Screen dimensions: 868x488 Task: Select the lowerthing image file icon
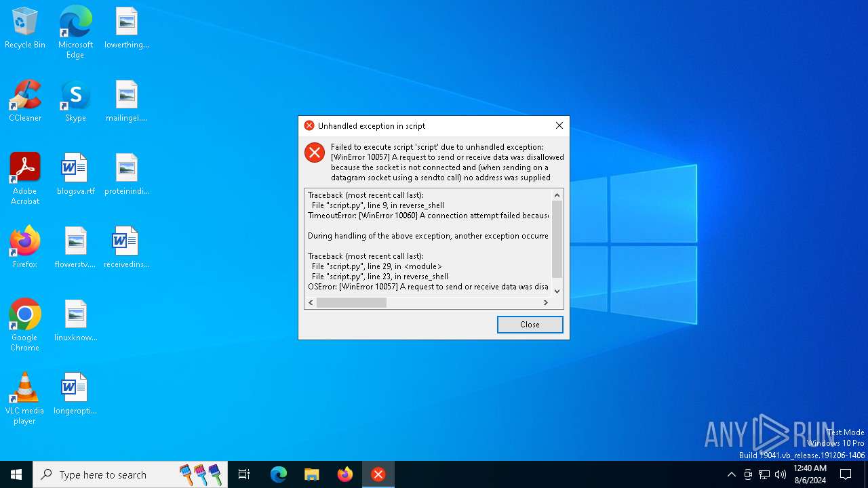click(126, 28)
